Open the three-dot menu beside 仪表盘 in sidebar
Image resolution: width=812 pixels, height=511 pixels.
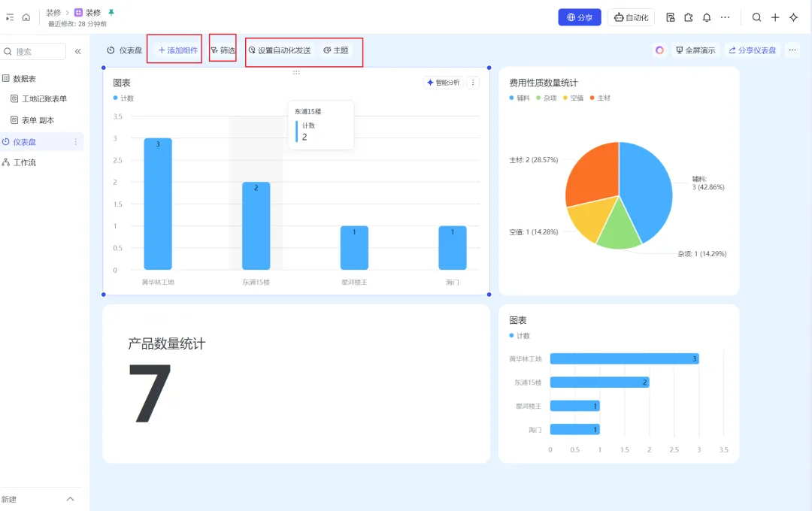[x=76, y=142]
